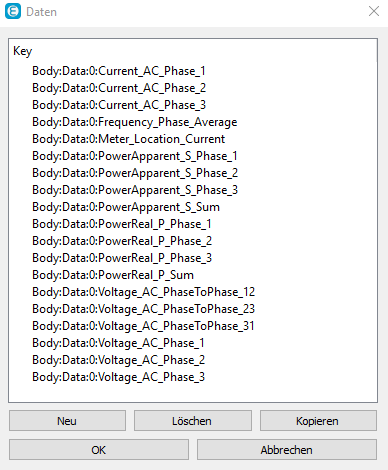
Task: Select the Current_AC_Phase_3 entry
Action: click(x=119, y=105)
